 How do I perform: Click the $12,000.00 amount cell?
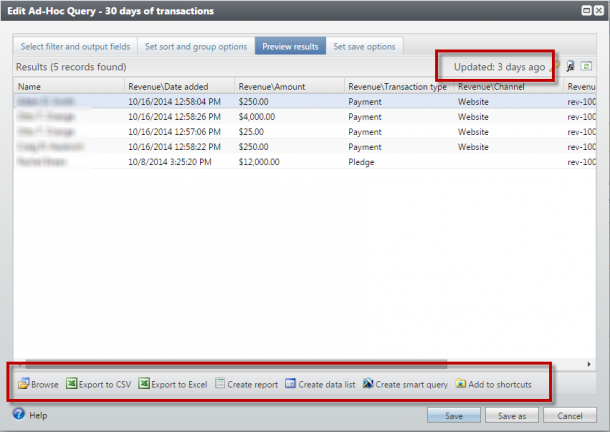(259, 162)
